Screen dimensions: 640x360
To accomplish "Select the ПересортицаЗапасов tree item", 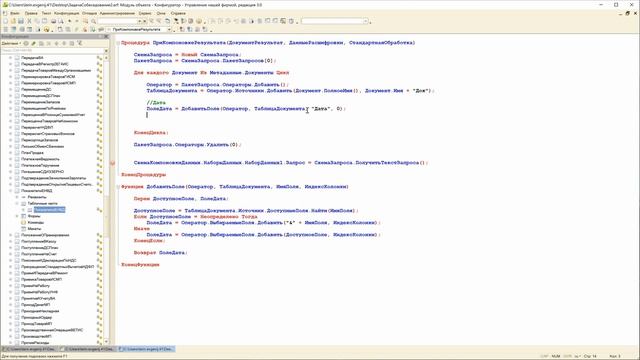I will (x=40, y=140).
